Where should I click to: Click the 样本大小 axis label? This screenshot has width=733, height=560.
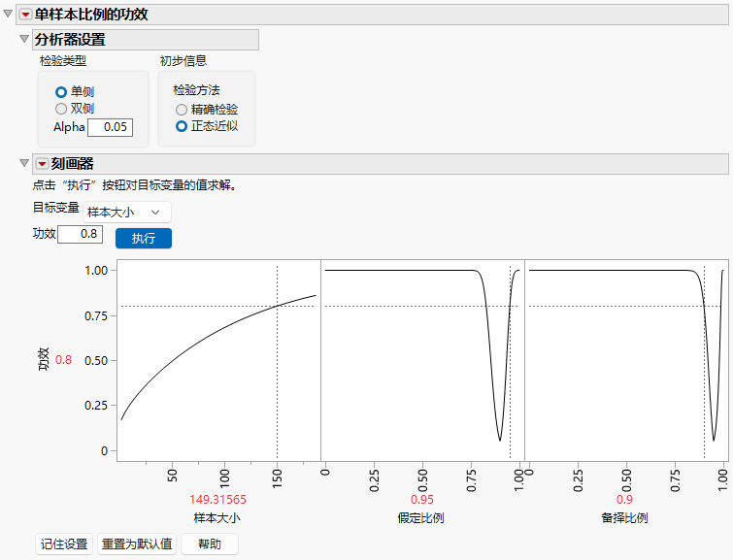pyautogui.click(x=217, y=518)
